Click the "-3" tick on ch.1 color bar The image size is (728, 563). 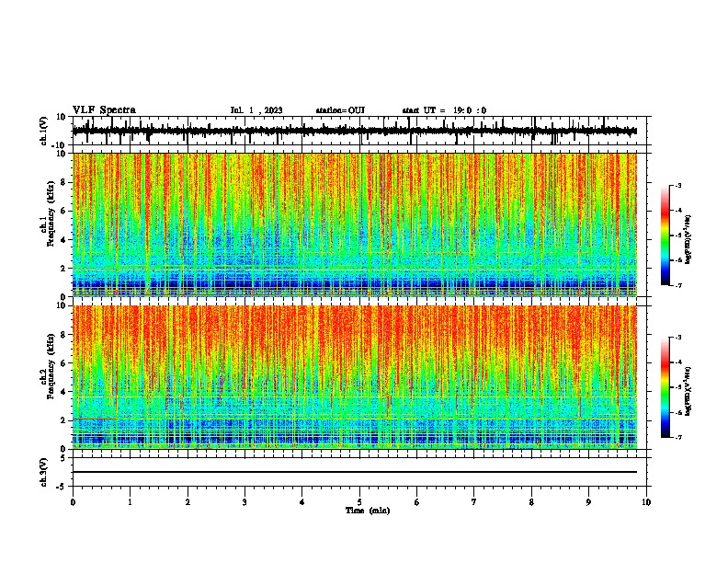[678, 185]
